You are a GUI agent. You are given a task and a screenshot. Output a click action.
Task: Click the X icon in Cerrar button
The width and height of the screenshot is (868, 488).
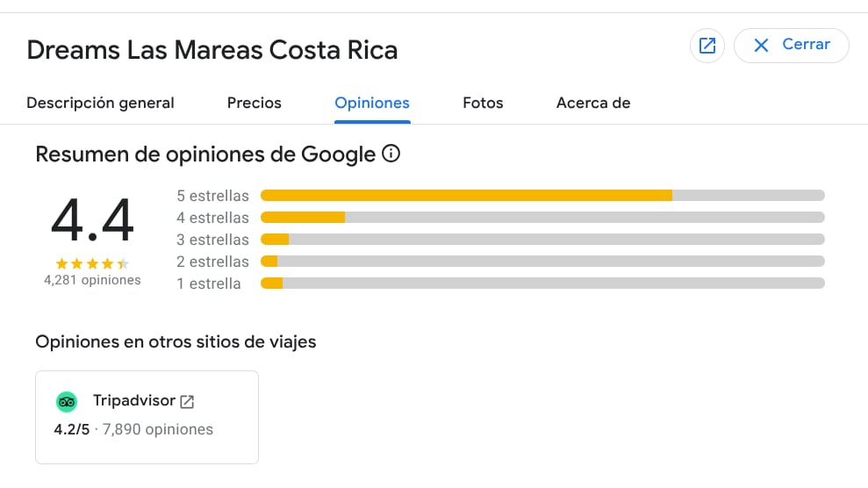tap(761, 45)
